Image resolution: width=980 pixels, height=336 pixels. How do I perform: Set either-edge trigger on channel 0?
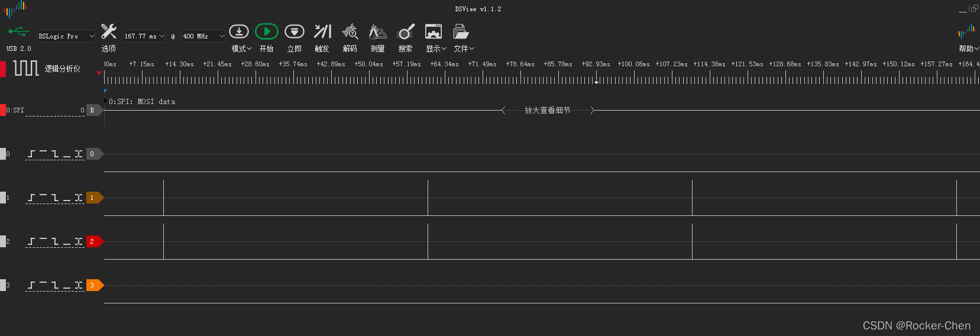(79, 154)
